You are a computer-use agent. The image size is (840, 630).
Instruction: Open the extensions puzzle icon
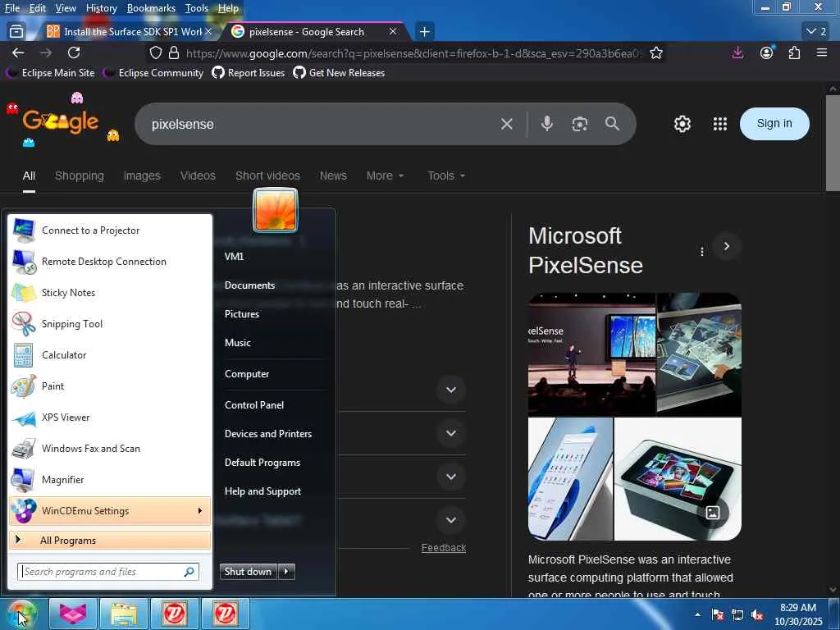pos(794,52)
